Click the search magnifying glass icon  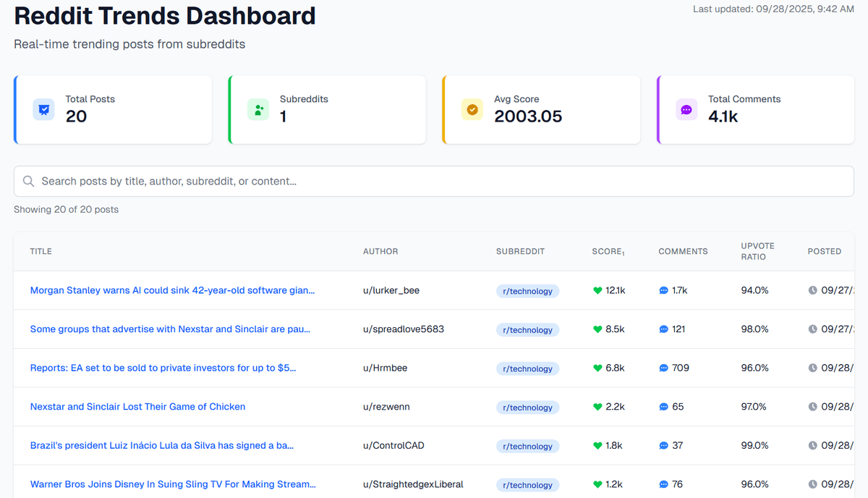pyautogui.click(x=29, y=181)
